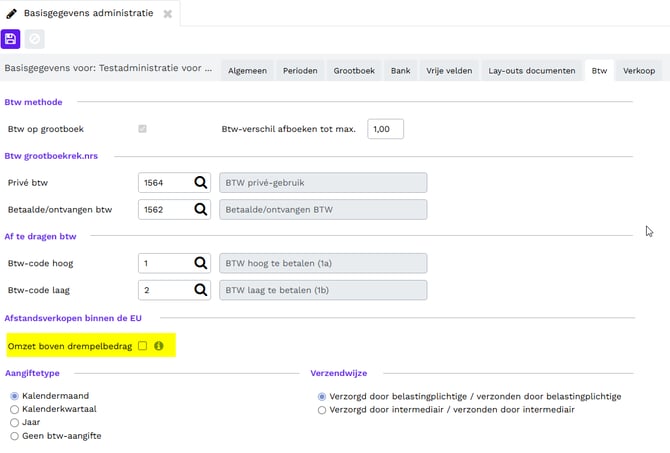This screenshot has height=453, width=670.
Task: Switch to the Algemeen tab
Action: click(247, 71)
